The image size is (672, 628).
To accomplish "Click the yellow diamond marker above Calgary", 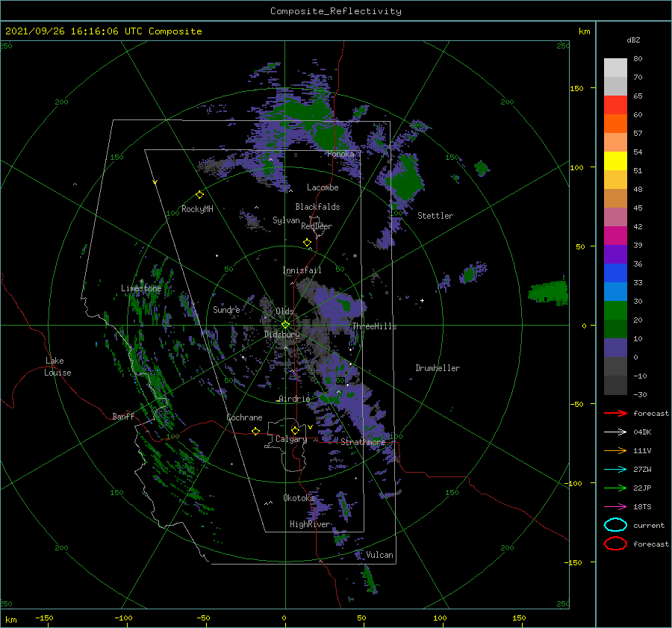I will click(x=295, y=430).
